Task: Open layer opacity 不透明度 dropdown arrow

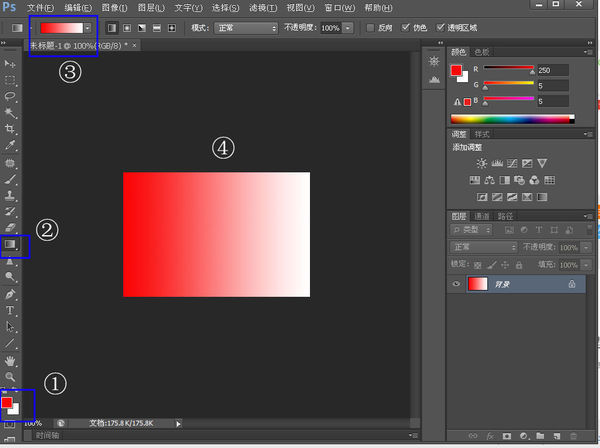Action: [x=586, y=248]
